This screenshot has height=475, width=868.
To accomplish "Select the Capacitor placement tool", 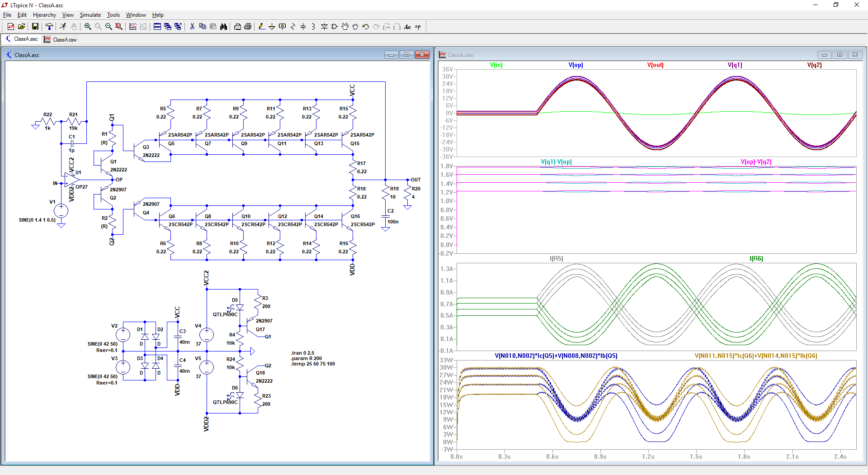I will pos(303,27).
